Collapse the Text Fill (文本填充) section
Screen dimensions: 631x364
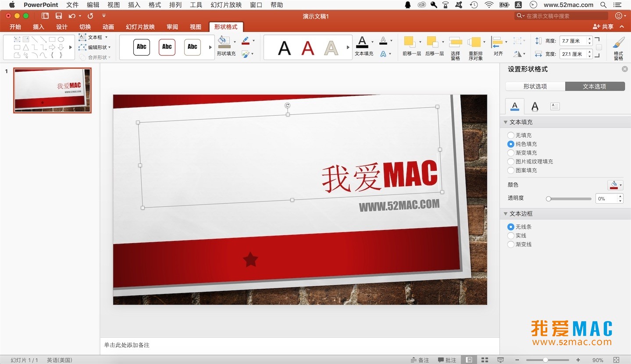pos(506,122)
